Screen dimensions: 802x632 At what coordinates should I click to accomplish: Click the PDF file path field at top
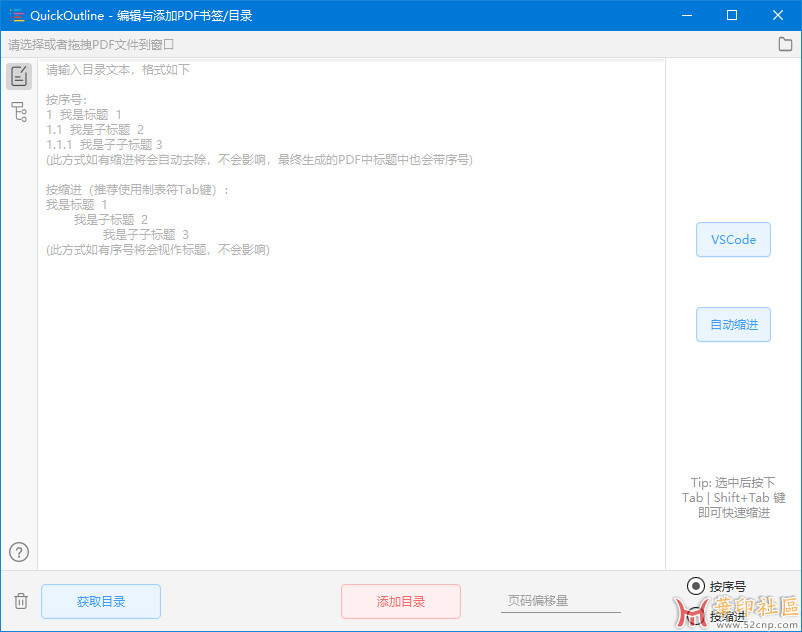pos(380,44)
